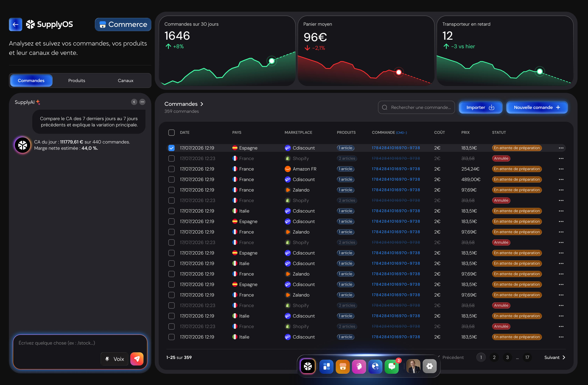
Task: Focus the Rechercher une commande field
Action: (416, 108)
